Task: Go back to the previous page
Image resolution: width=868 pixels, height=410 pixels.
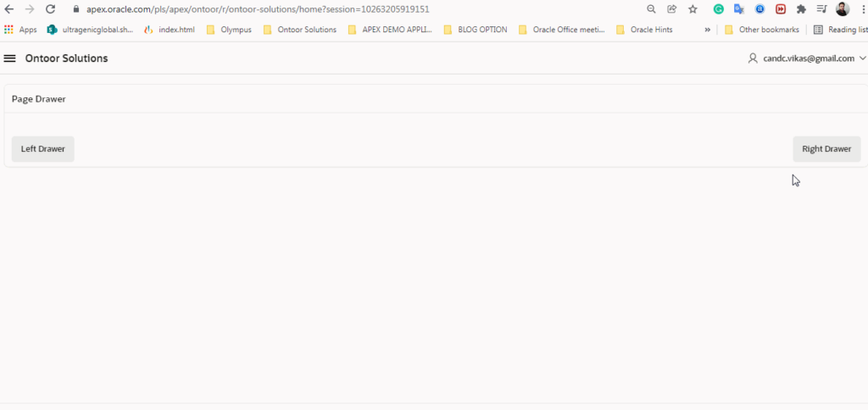Action: [9, 9]
